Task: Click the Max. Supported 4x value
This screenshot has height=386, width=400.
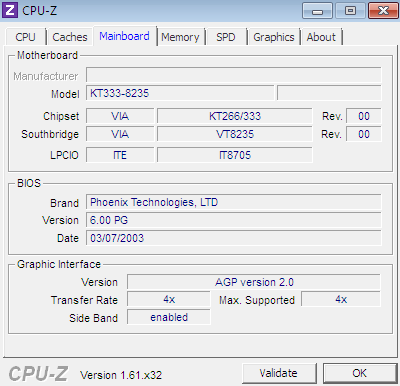Action: [341, 299]
